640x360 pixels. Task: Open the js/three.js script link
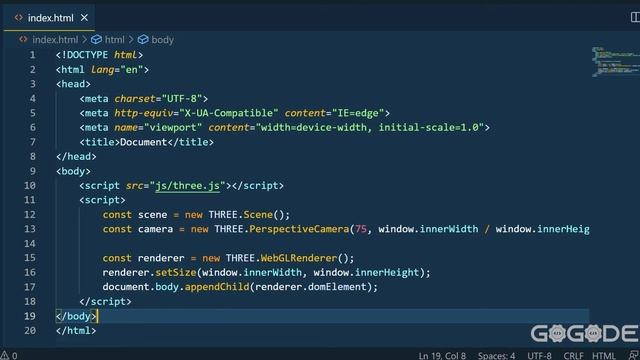click(187, 185)
